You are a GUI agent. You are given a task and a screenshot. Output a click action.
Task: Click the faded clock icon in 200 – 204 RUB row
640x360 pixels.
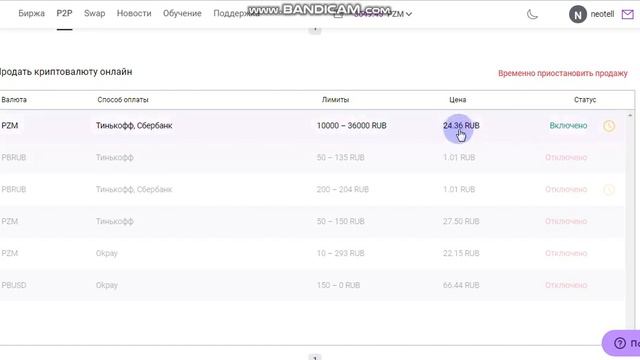(x=609, y=189)
